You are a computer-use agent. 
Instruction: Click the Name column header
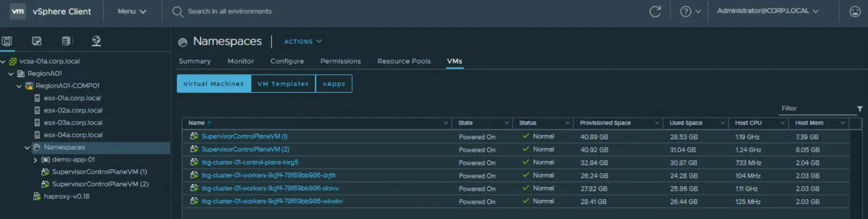pos(316,123)
